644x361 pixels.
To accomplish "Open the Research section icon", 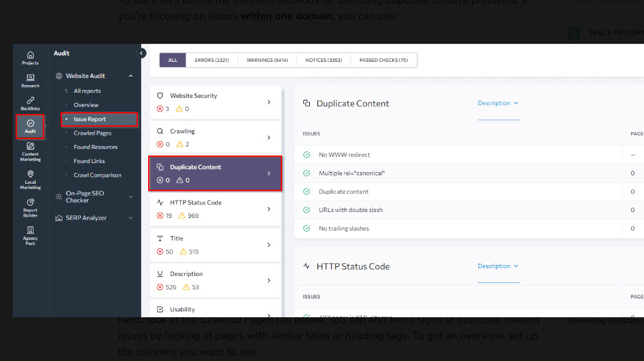I will 30,81.
